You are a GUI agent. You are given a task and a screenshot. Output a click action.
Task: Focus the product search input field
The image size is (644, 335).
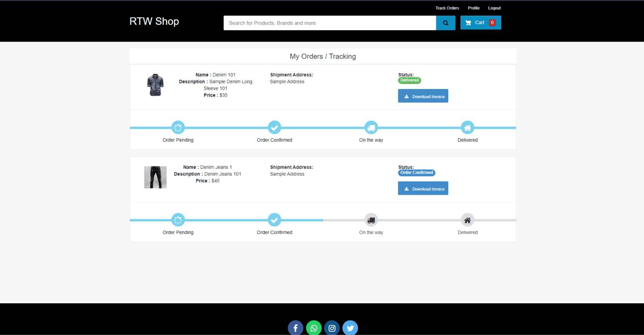coord(330,23)
